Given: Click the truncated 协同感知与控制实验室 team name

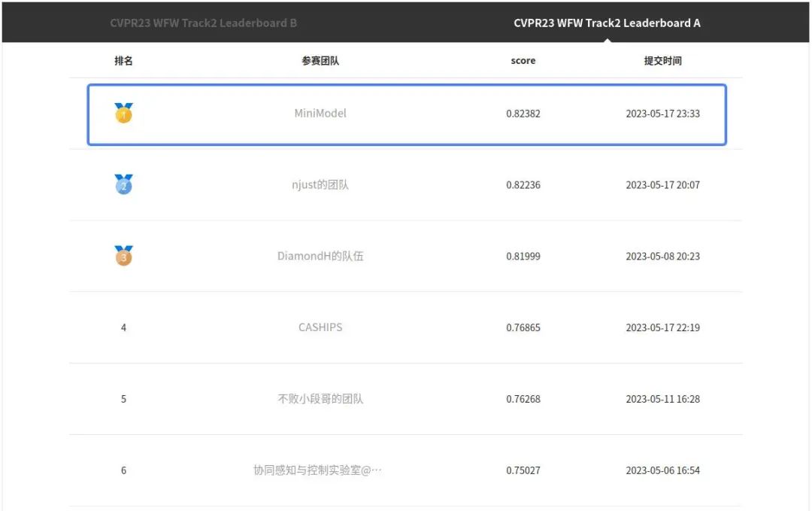Looking at the screenshot, I should 317,470.
